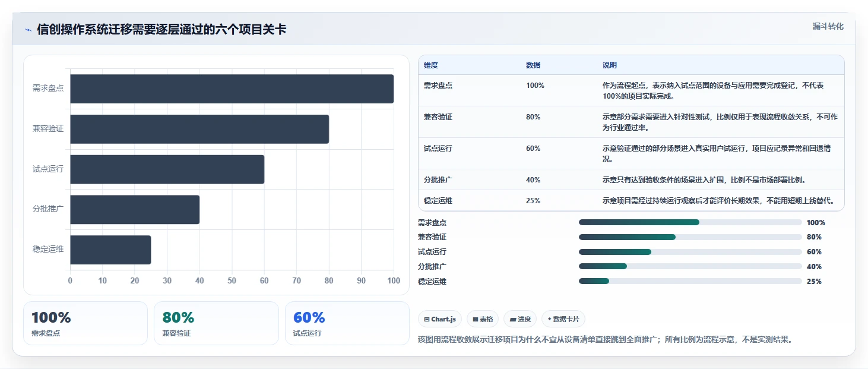The width and height of the screenshot is (868, 369).
Task: Open the 80% 兼容验证 stat card
Action: (x=216, y=323)
